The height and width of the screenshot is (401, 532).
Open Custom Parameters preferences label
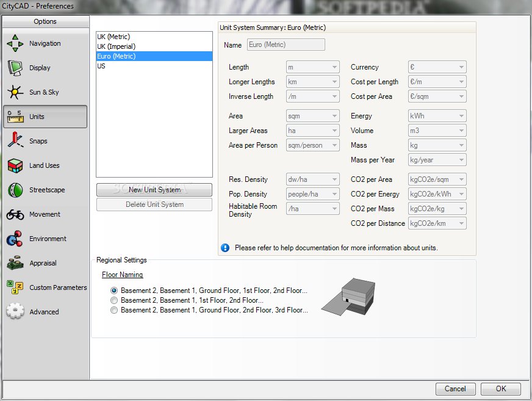pyautogui.click(x=58, y=287)
